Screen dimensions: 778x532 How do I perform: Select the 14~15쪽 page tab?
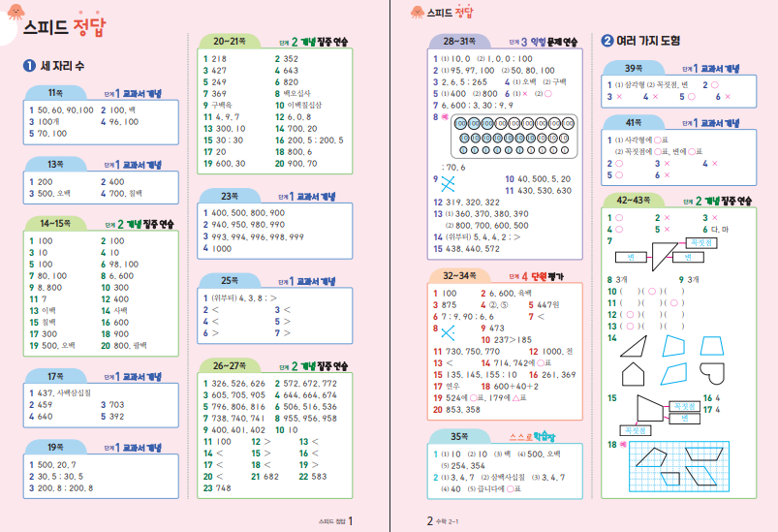55,223
